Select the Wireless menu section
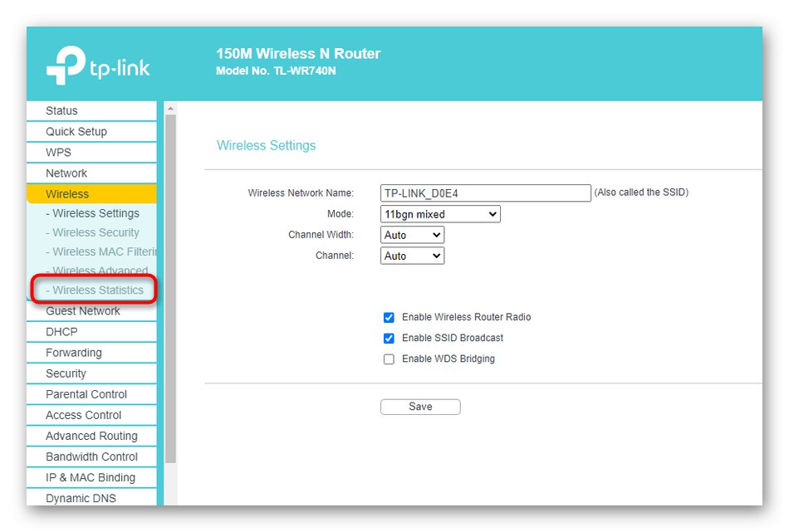Image resolution: width=789 pixels, height=532 pixels. (x=91, y=194)
